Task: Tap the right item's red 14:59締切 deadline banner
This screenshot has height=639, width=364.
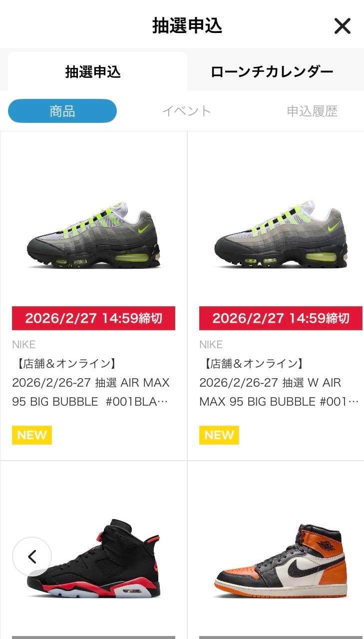Action: click(281, 318)
